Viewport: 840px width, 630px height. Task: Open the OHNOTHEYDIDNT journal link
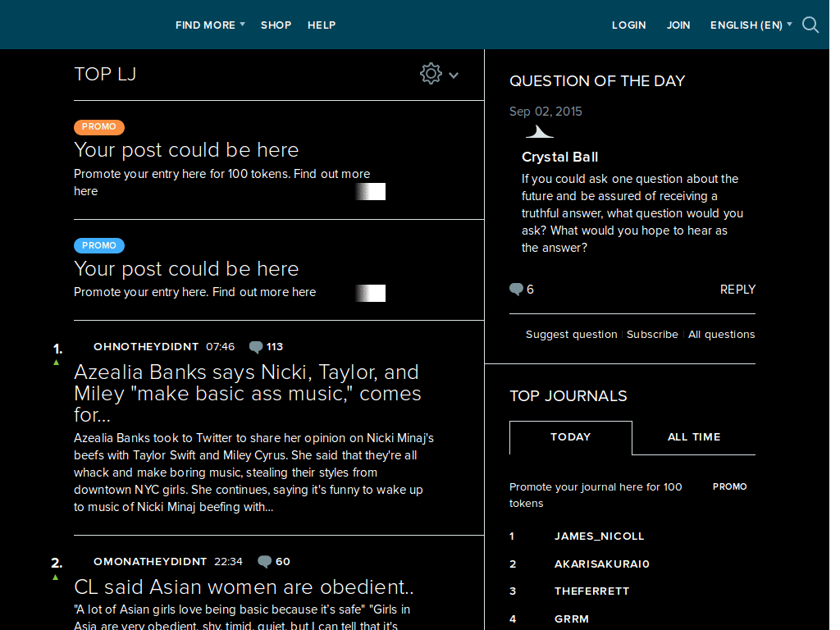coord(146,347)
